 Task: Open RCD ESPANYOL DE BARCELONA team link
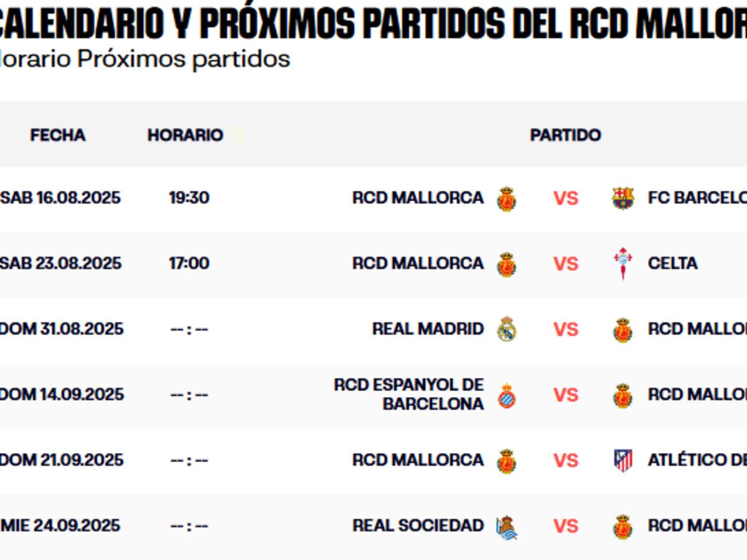(409, 394)
